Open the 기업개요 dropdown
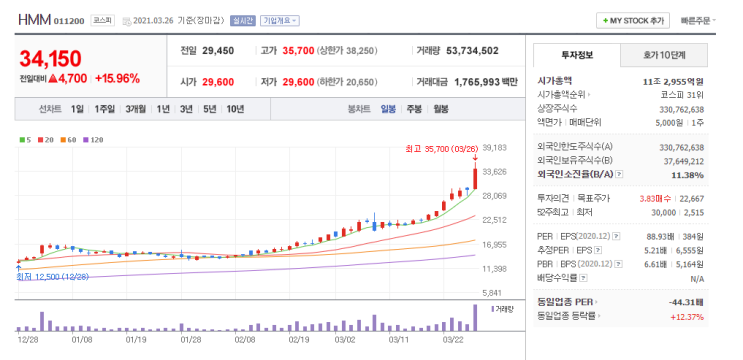This screenshot has height=360, width=743. pos(280,21)
